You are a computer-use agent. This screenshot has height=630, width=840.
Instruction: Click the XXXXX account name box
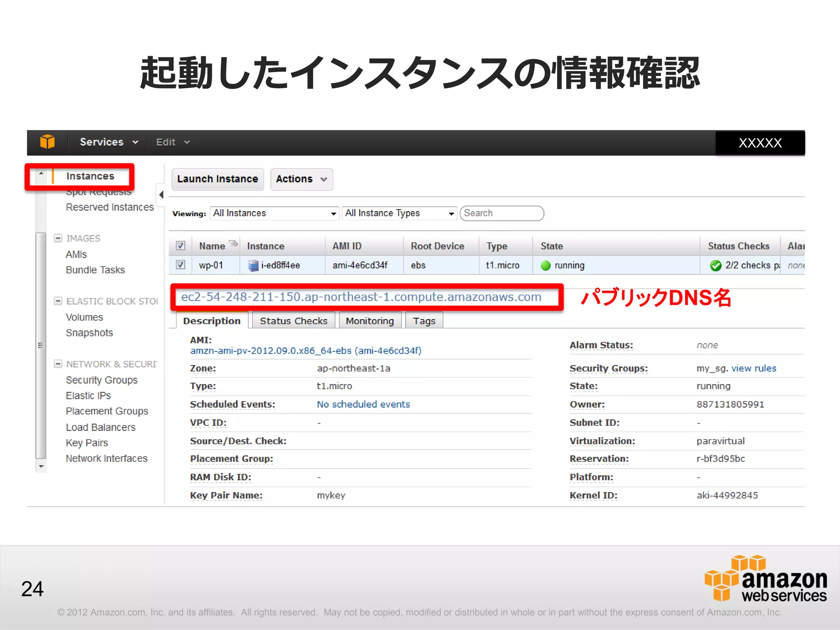coord(760,143)
